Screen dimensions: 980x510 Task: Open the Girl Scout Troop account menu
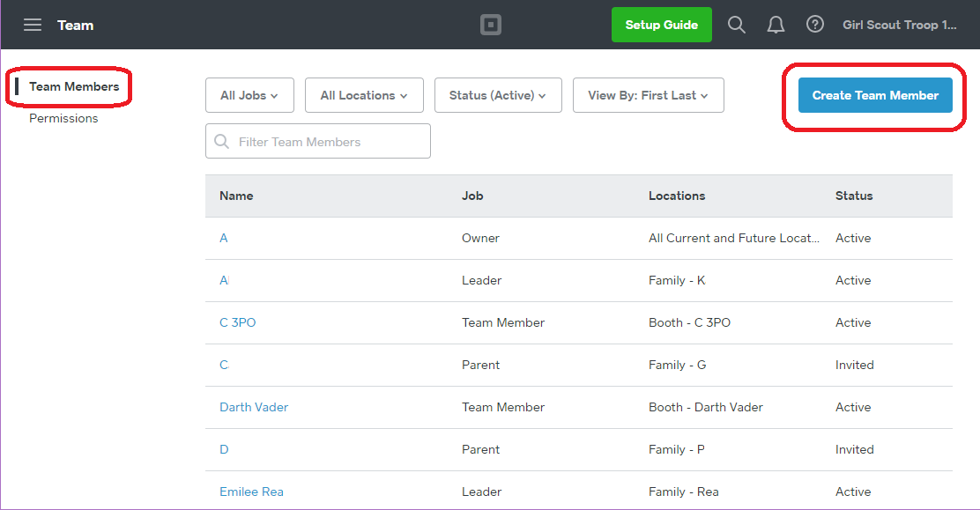click(899, 25)
